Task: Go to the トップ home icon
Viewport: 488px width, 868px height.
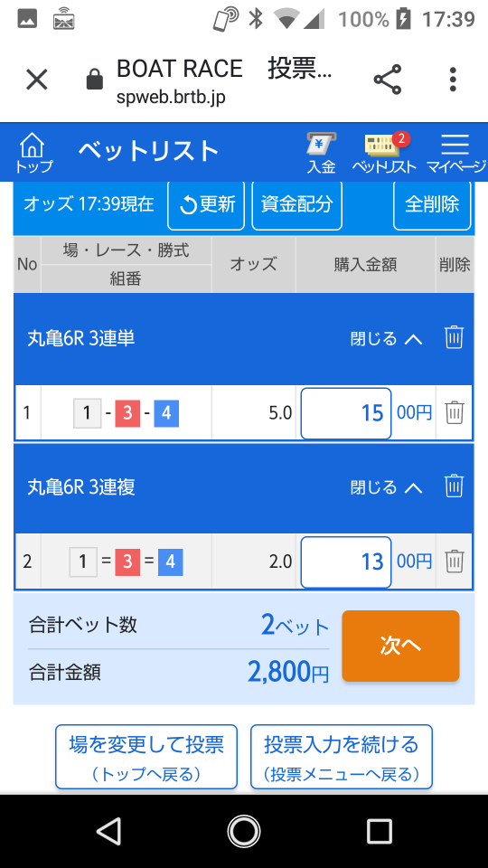Action: 33,154
